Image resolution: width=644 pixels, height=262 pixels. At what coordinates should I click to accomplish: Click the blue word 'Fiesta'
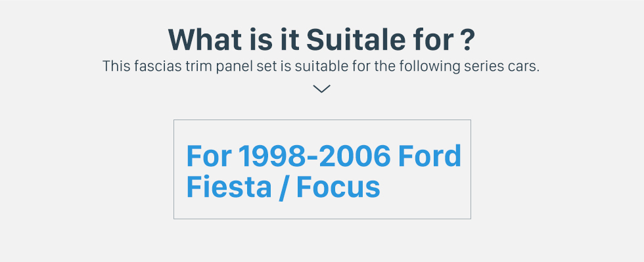tap(229, 187)
